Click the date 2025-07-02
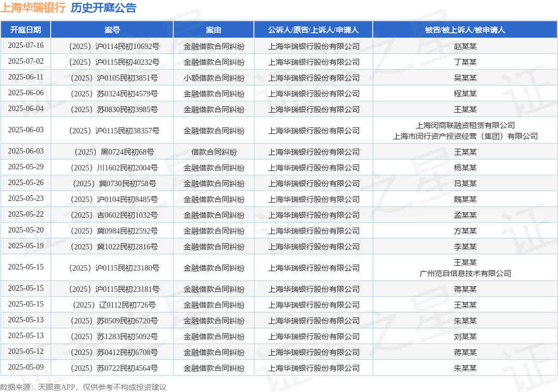This screenshot has height=392, width=558. coord(26,61)
